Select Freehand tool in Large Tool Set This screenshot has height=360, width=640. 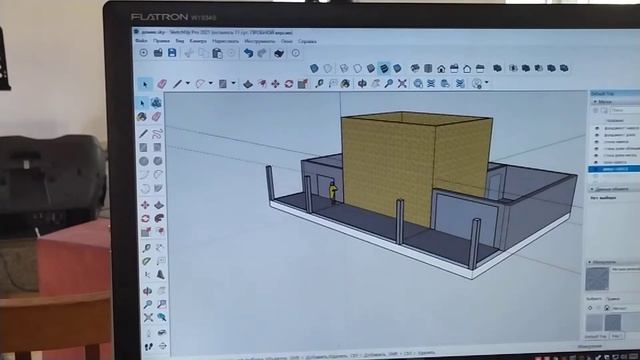tap(157, 133)
